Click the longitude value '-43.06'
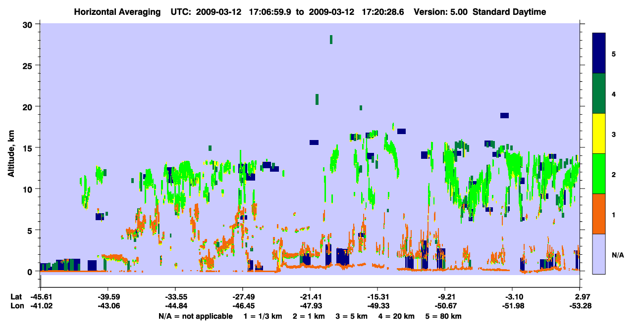Image resolution: width=644 pixels, height=330 pixels. tap(108, 306)
